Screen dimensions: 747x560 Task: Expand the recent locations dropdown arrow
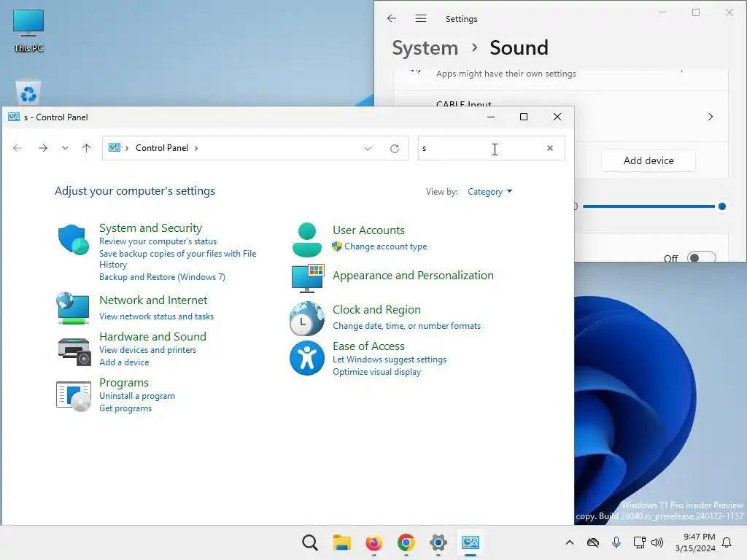tap(65, 148)
